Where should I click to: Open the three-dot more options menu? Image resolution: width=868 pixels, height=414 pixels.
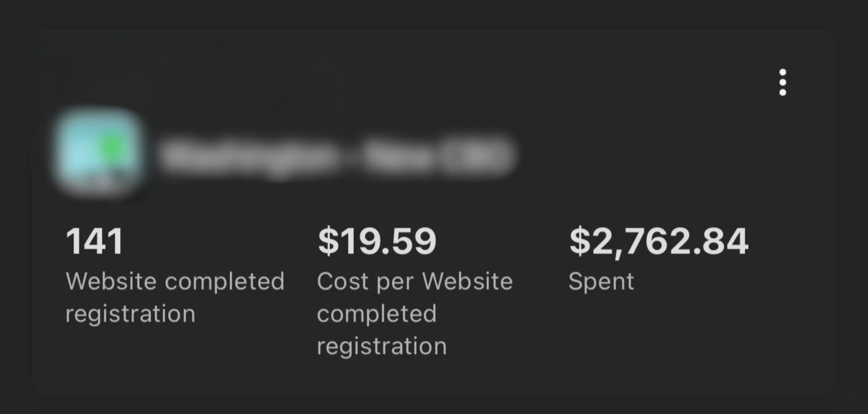pos(782,83)
